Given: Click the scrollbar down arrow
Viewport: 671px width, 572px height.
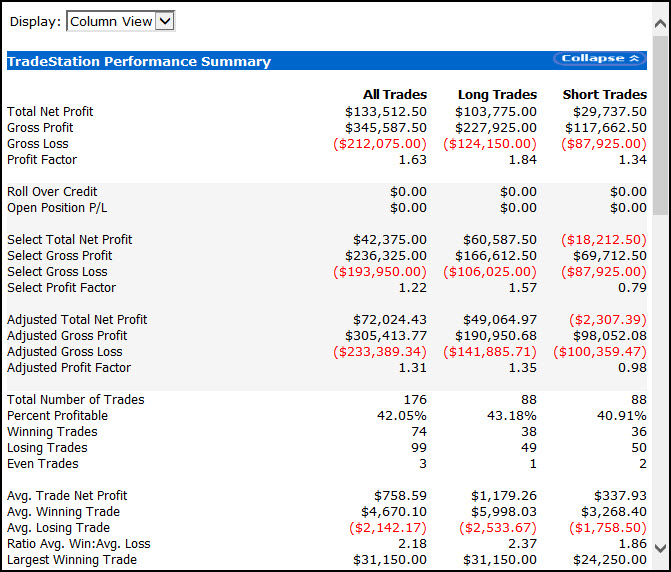Looking at the screenshot, I should coord(661,548).
